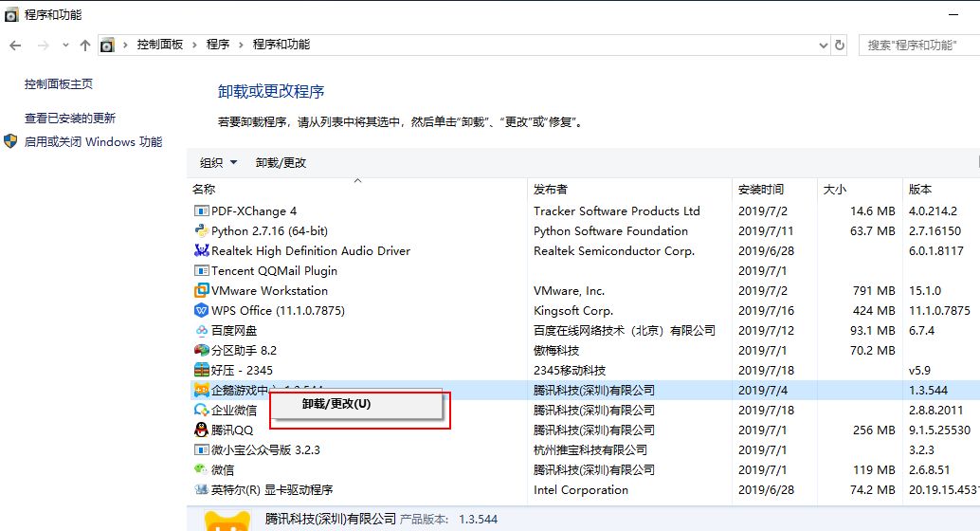Select the 百度网盘 icon
Viewport: 980px width, 531px height.
(201, 330)
